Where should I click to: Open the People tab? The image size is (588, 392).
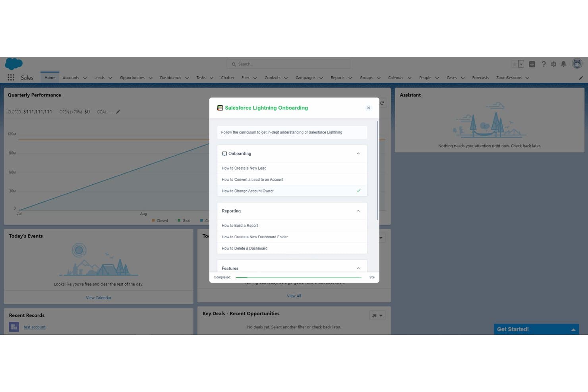click(425, 78)
